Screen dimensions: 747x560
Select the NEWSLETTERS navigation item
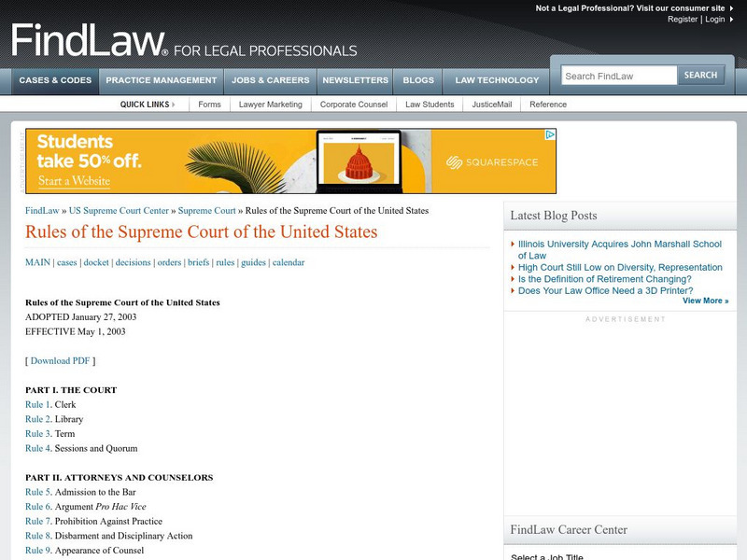click(x=355, y=80)
